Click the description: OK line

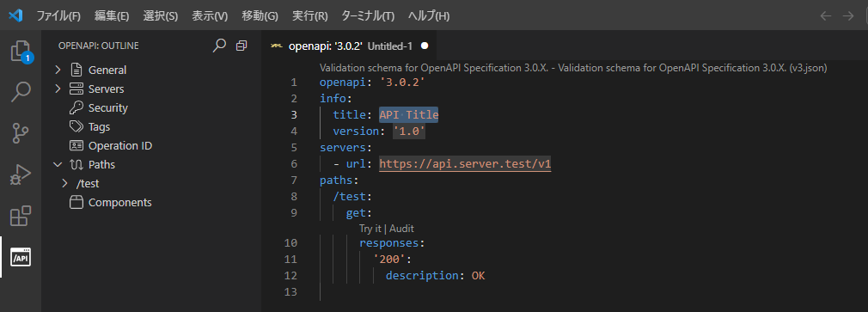436,276
